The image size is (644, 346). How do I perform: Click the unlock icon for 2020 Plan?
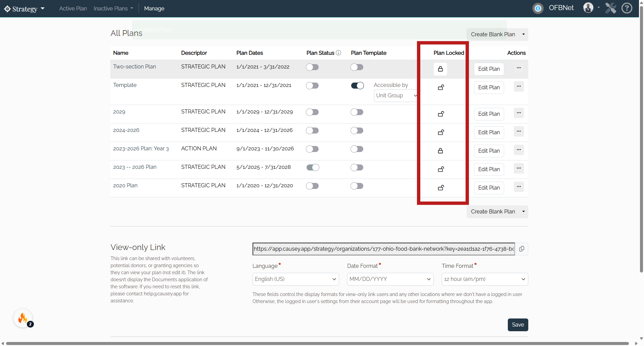441,188
